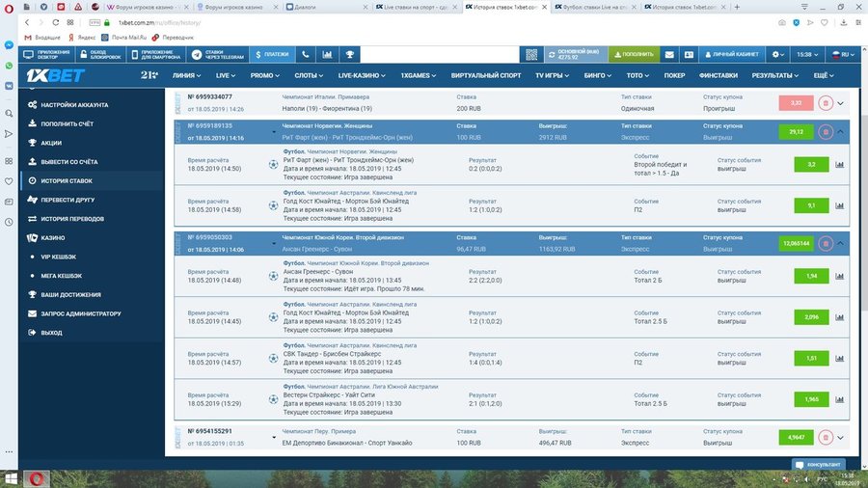This screenshot has width=868, height=488.
Task: Open stats chart for odds 1,965 event
Action: point(838,399)
